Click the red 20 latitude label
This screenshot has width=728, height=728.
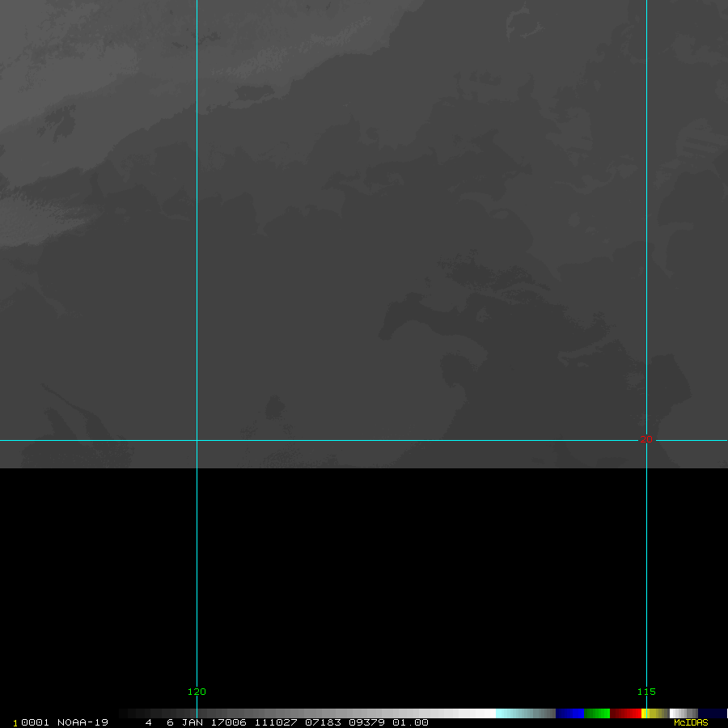point(646,439)
